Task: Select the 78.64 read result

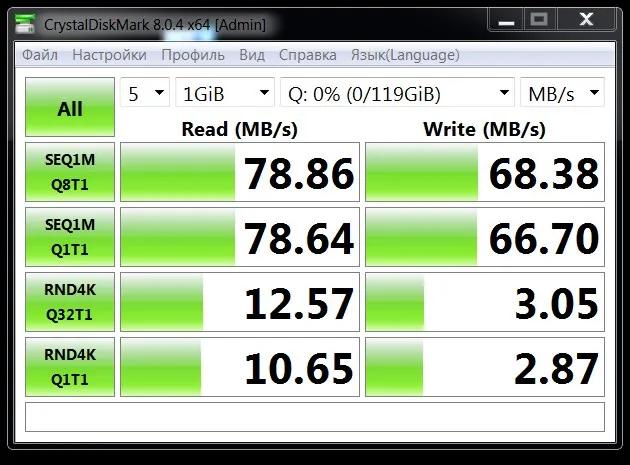Action: (240, 237)
